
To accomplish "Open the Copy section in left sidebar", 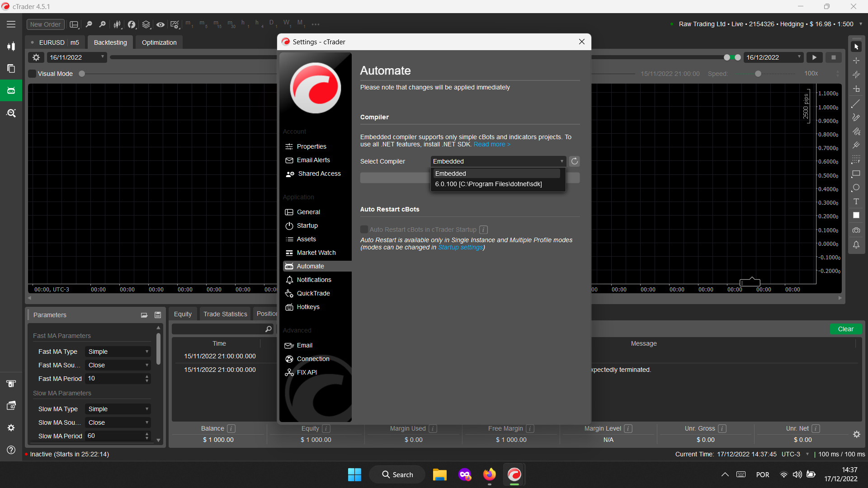I will click(11, 68).
